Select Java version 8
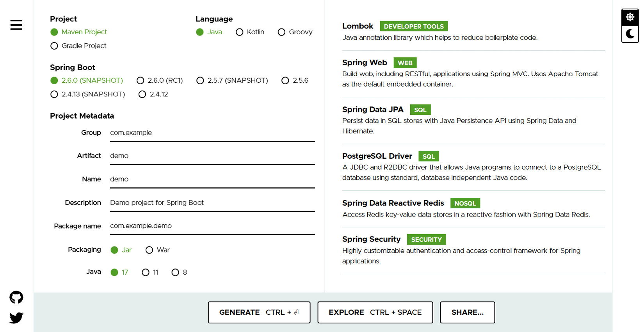644x332 pixels. [x=180, y=272]
